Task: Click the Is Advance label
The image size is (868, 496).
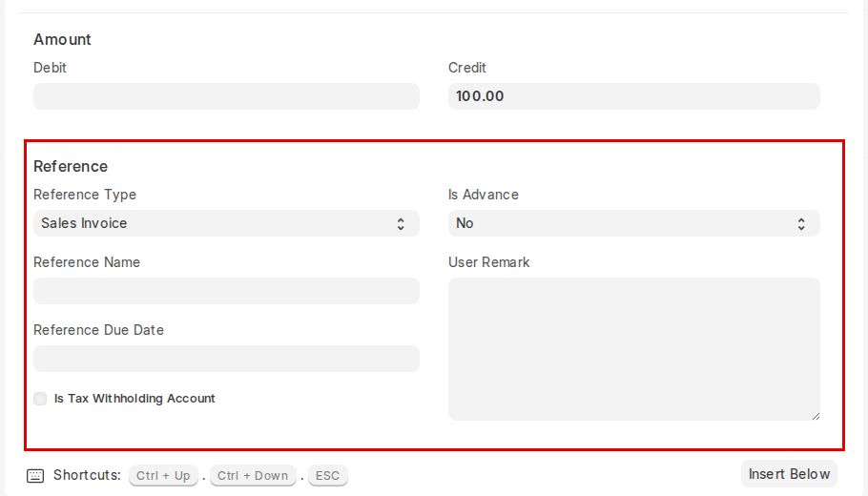Action: coord(484,195)
